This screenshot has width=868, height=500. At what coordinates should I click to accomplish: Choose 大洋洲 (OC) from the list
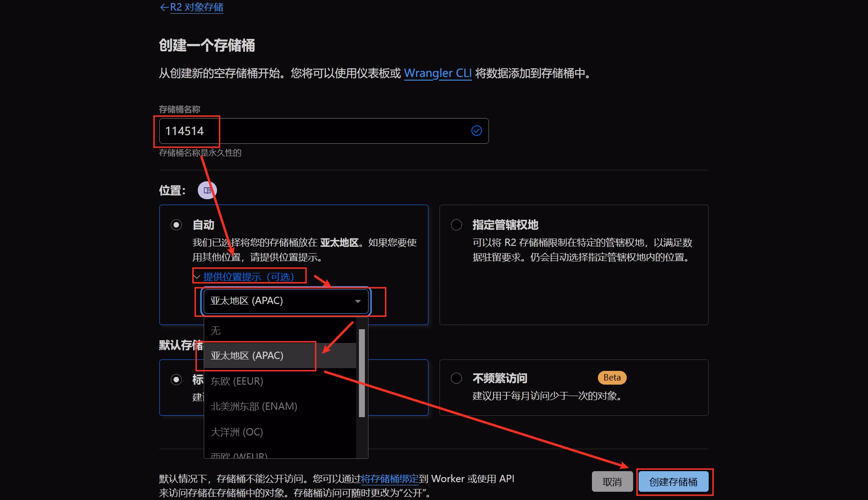237,432
